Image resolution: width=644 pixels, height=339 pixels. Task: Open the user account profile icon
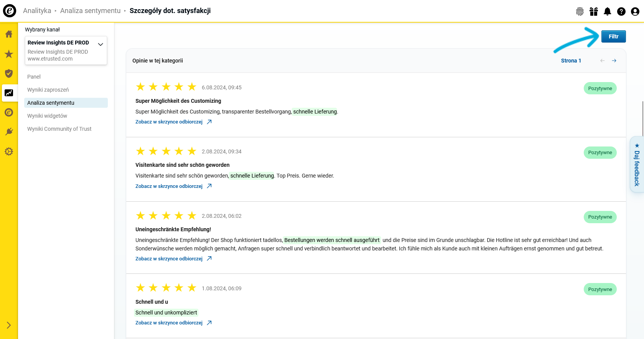[635, 12]
